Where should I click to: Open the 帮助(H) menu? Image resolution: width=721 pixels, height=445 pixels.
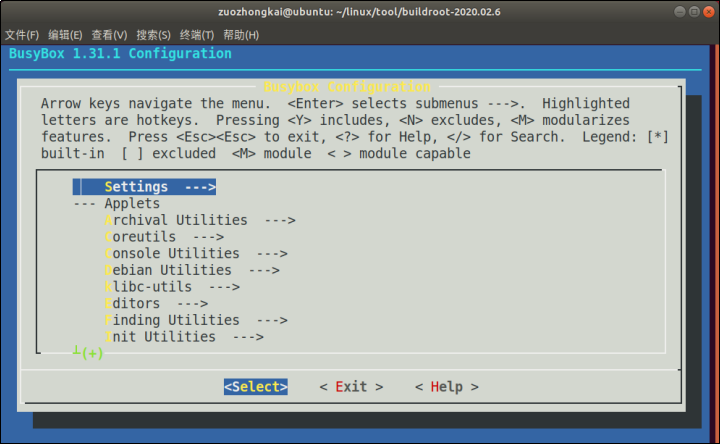[241, 35]
